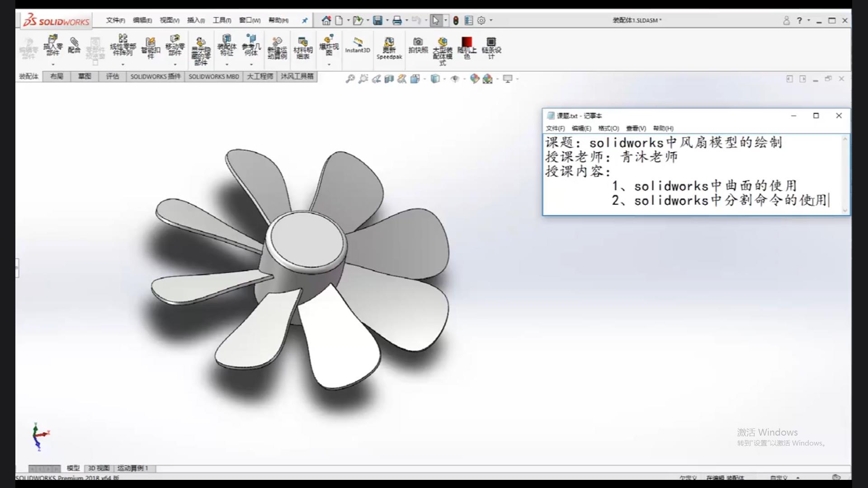Screen dimensions: 868x488
Task: Start a New Motion Study (新建运动算例)
Action: (x=277, y=48)
